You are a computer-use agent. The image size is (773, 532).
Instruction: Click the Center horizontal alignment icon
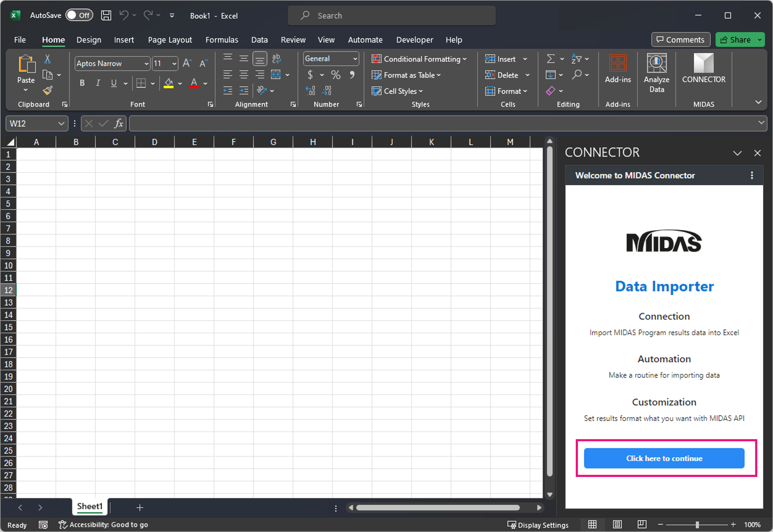tap(244, 75)
